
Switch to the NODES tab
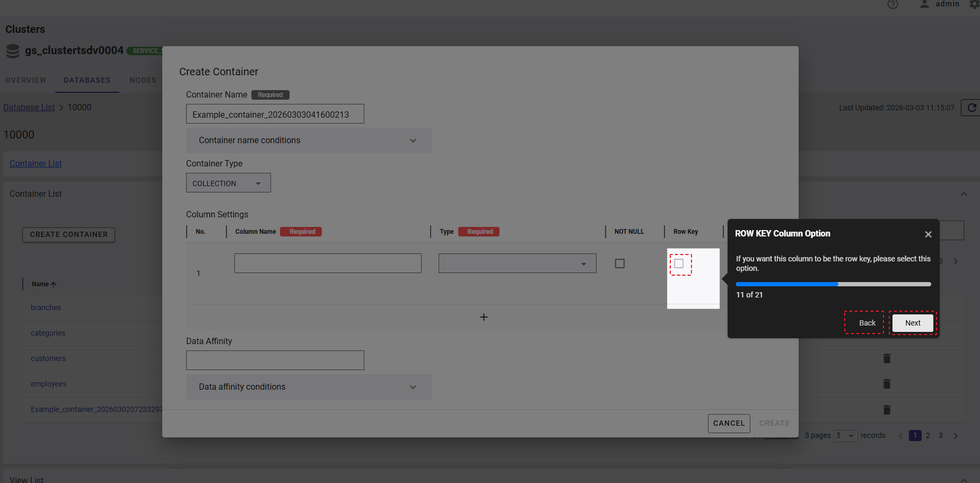(x=143, y=80)
